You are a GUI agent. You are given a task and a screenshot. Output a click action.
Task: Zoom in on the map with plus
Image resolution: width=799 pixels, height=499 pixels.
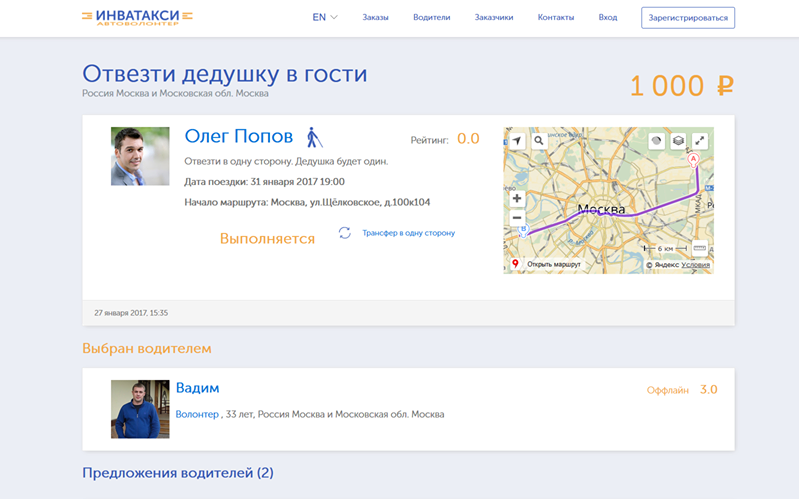[517, 198]
